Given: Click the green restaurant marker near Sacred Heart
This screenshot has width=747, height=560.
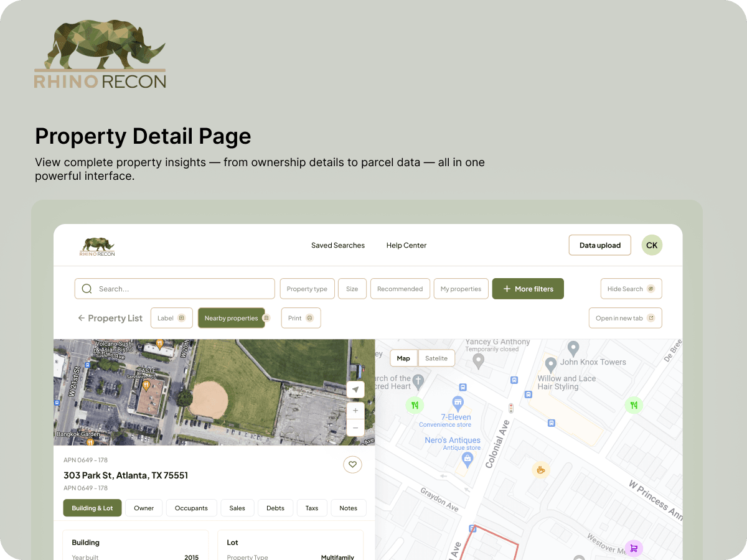Looking at the screenshot, I should pyautogui.click(x=415, y=406).
